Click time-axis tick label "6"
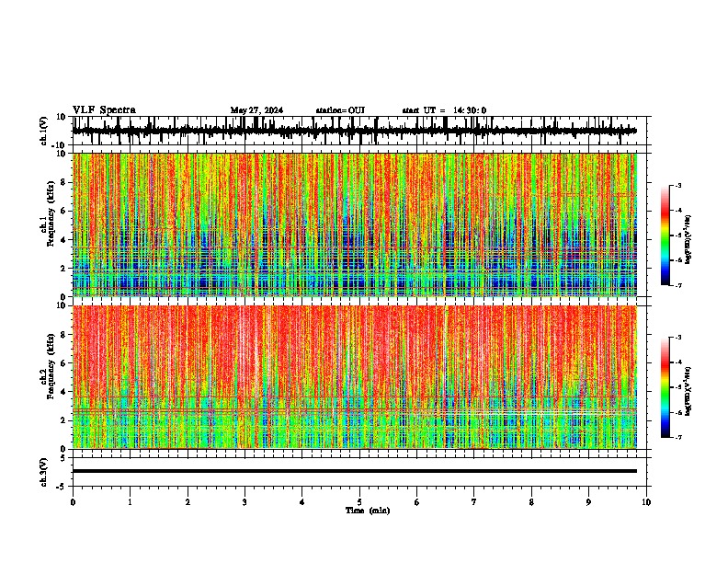The height and width of the screenshot is (563, 728). click(417, 502)
